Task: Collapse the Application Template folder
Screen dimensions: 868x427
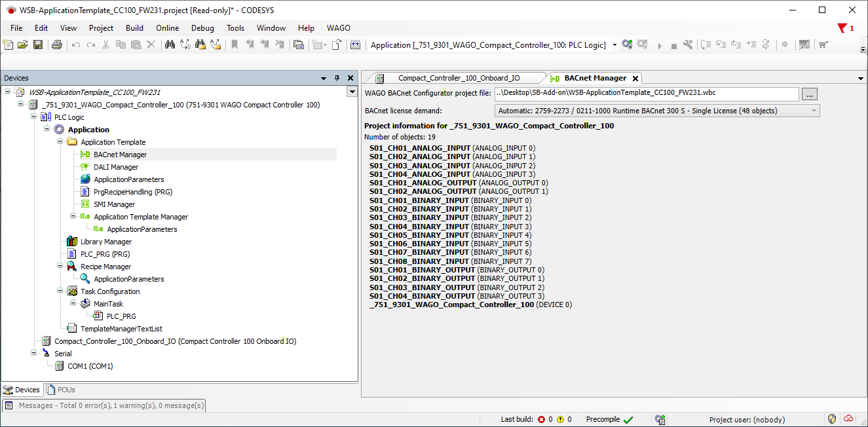Action: (x=60, y=142)
